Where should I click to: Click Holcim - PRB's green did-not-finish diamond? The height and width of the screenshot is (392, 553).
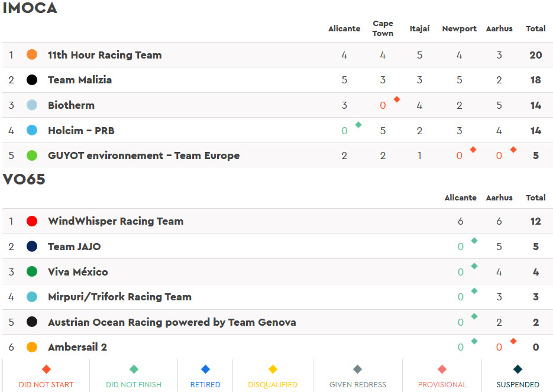(x=358, y=124)
